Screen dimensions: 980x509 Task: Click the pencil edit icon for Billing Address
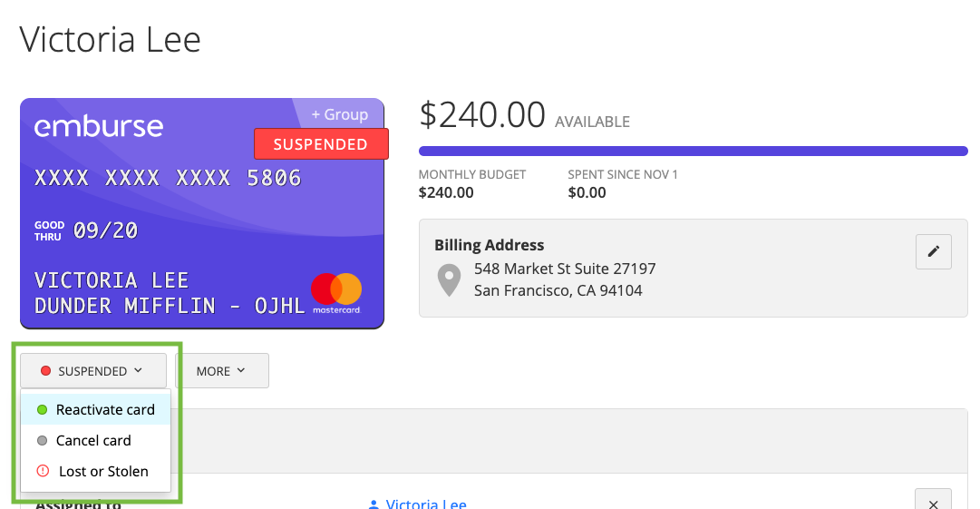tap(933, 251)
